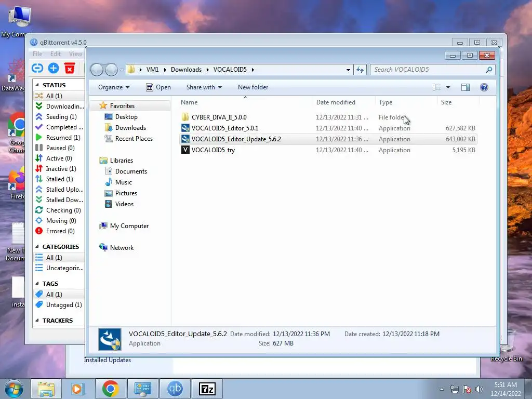Click the red Delete torrent icon in qBittorrent

pos(70,68)
